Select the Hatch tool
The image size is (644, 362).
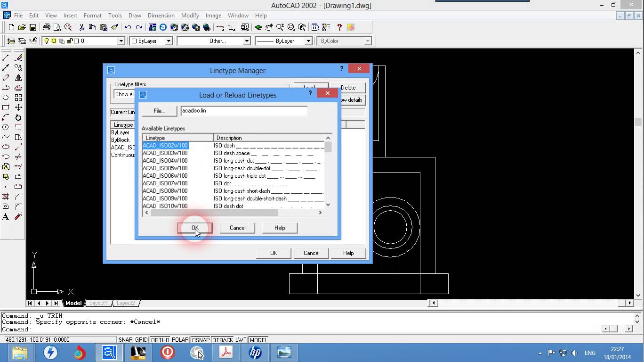tap(6, 197)
